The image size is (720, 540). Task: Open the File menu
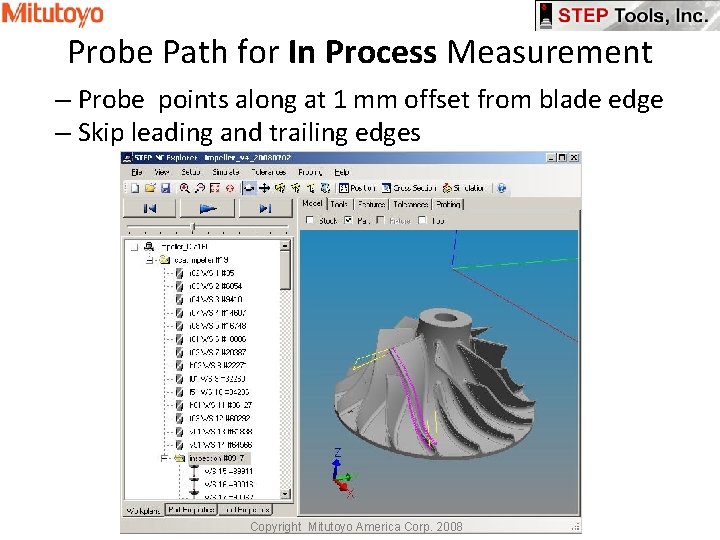pos(137,172)
